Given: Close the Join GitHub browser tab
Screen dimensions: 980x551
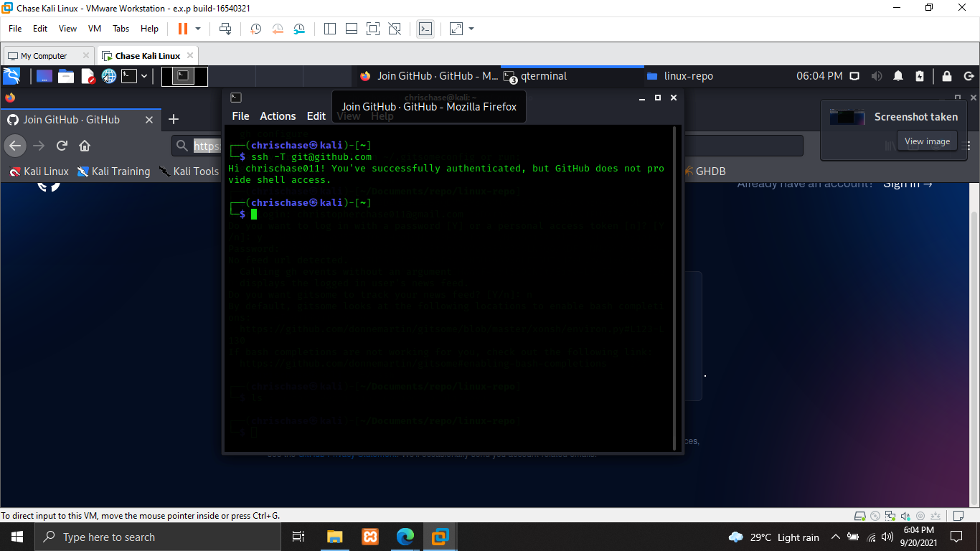Looking at the screenshot, I should pyautogui.click(x=149, y=120).
